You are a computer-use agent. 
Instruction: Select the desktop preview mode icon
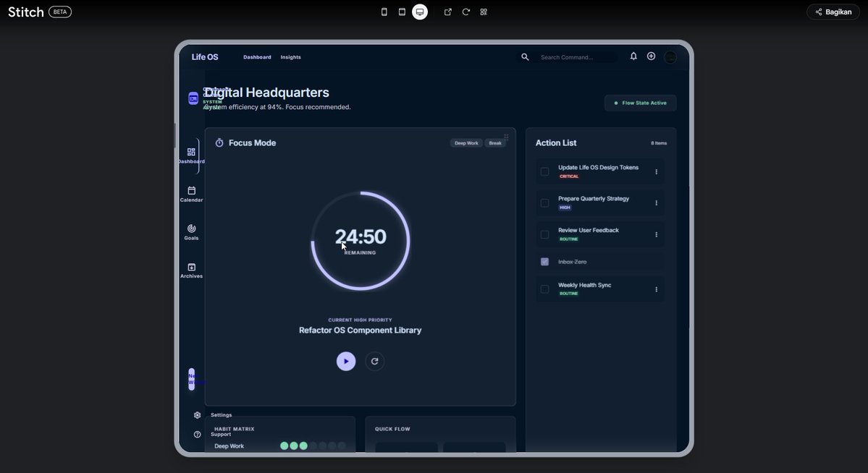420,12
